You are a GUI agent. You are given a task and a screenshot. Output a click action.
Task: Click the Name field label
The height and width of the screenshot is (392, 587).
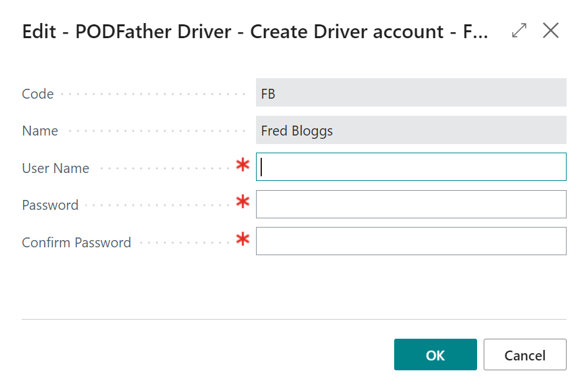(40, 131)
